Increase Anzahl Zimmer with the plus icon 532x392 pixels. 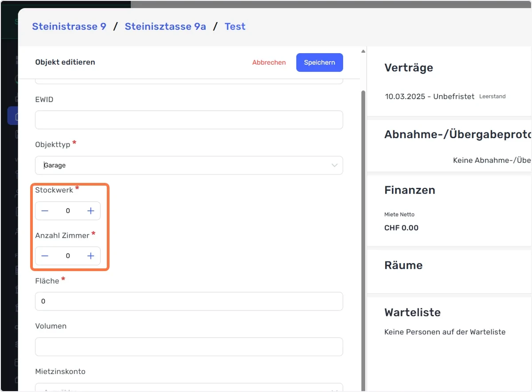(91, 256)
